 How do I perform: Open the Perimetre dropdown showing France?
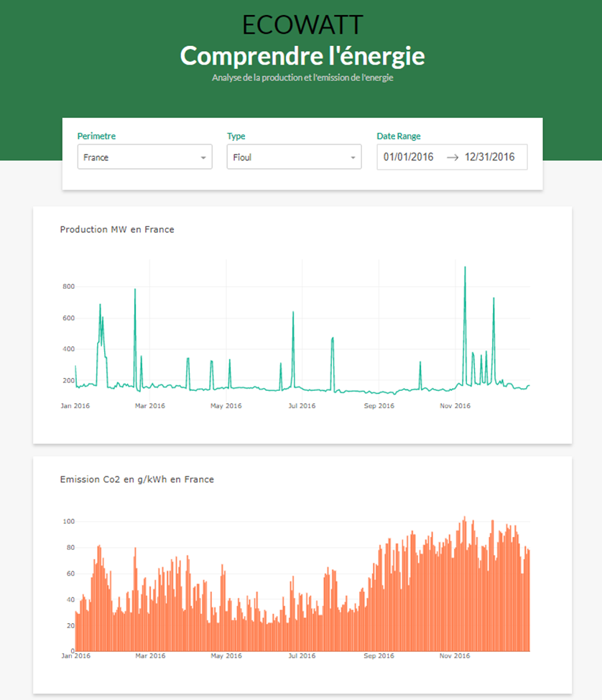pyautogui.click(x=144, y=157)
